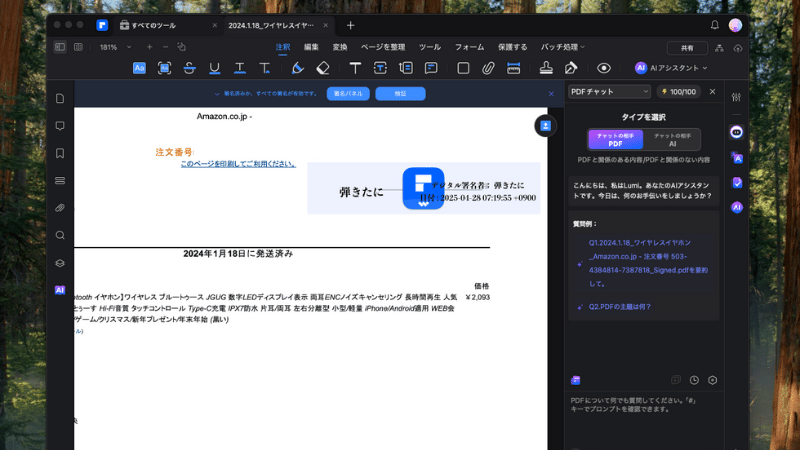The image size is (800, 450).
Task: Switch to 保護する tab
Action: pos(512,47)
